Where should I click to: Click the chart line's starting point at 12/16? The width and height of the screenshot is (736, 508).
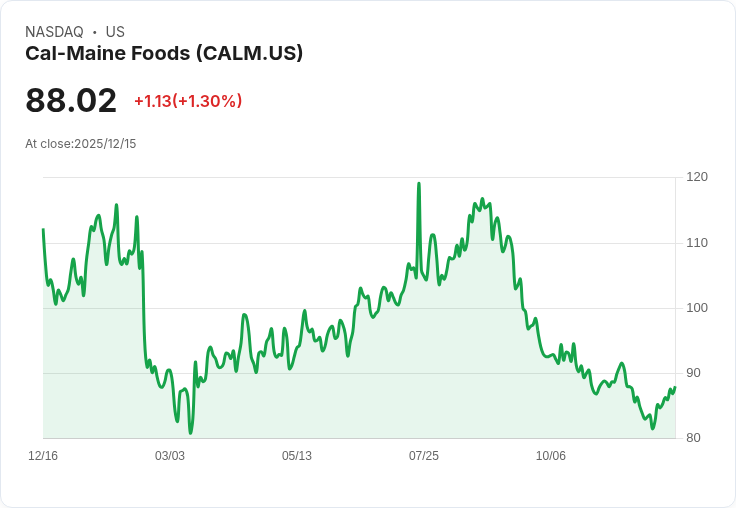(43, 230)
